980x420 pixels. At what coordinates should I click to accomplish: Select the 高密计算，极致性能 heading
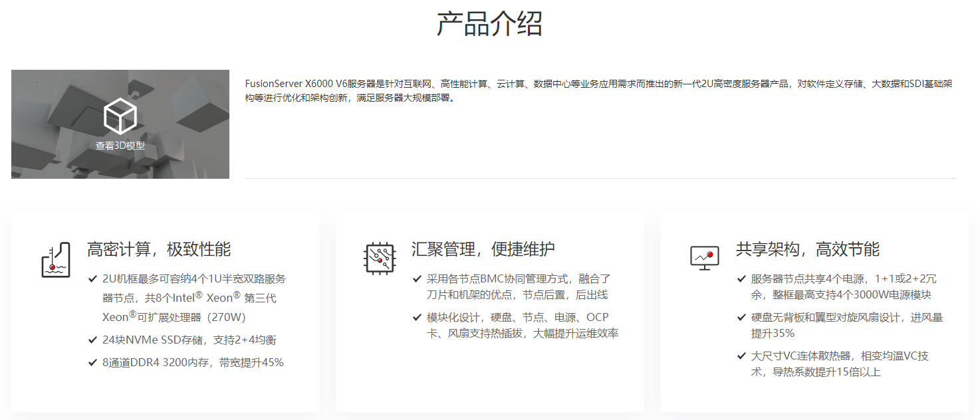tap(159, 250)
